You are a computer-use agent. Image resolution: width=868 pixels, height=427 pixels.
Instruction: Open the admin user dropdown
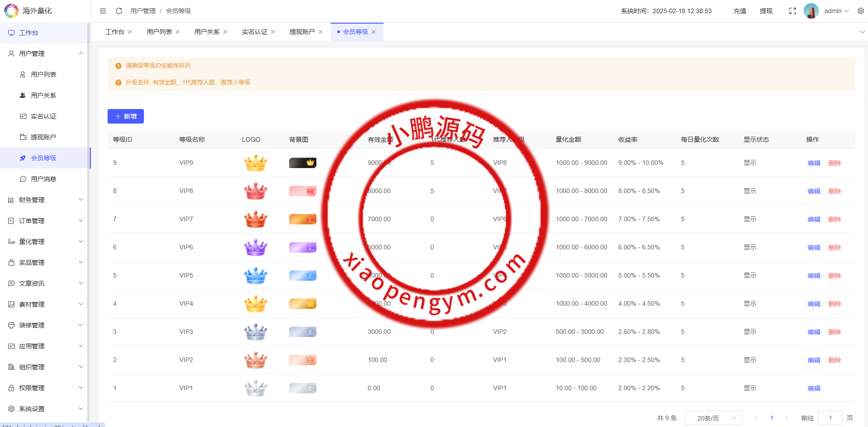(x=836, y=11)
